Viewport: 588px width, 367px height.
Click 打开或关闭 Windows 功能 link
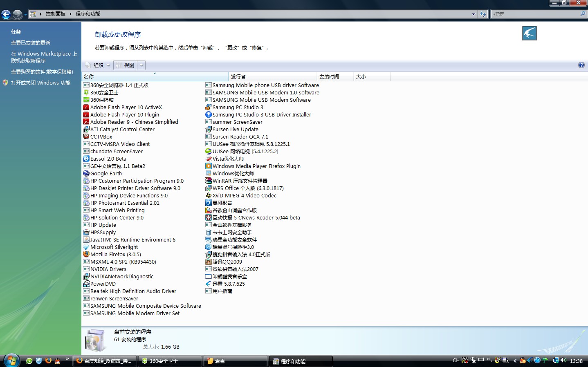click(x=40, y=83)
